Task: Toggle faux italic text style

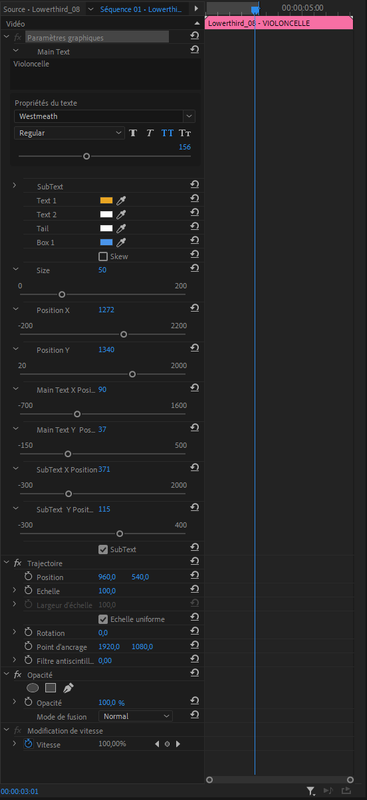Action: tap(150, 133)
